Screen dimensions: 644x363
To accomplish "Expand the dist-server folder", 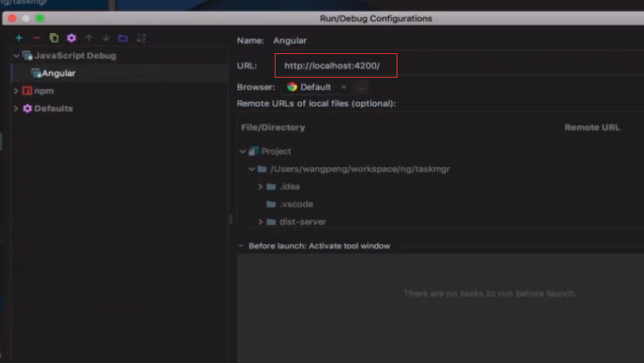I will (x=261, y=222).
